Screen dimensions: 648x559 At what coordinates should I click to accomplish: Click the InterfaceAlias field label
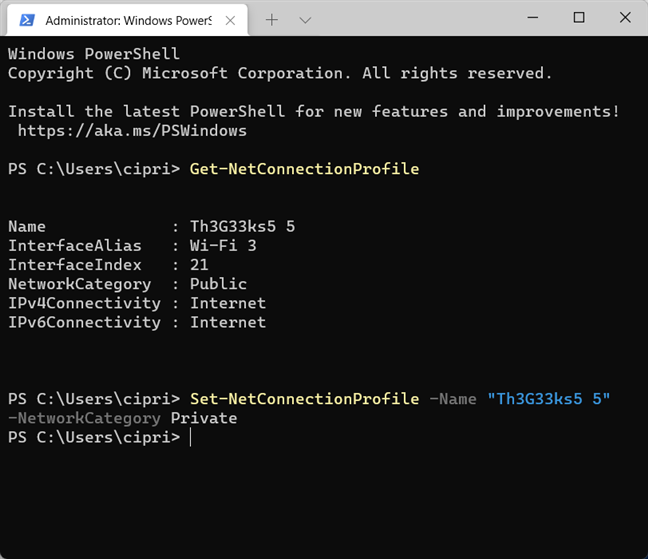(75, 246)
